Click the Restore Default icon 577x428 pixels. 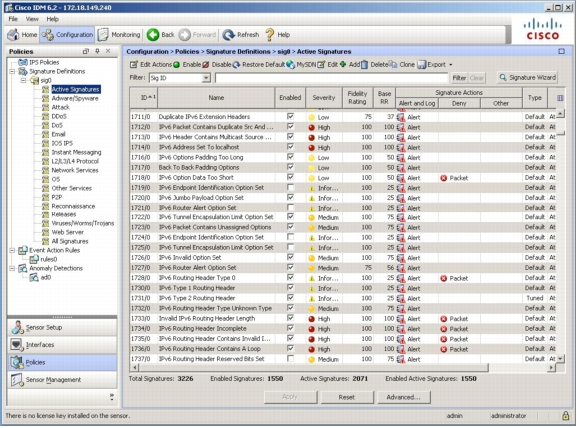(x=236, y=65)
